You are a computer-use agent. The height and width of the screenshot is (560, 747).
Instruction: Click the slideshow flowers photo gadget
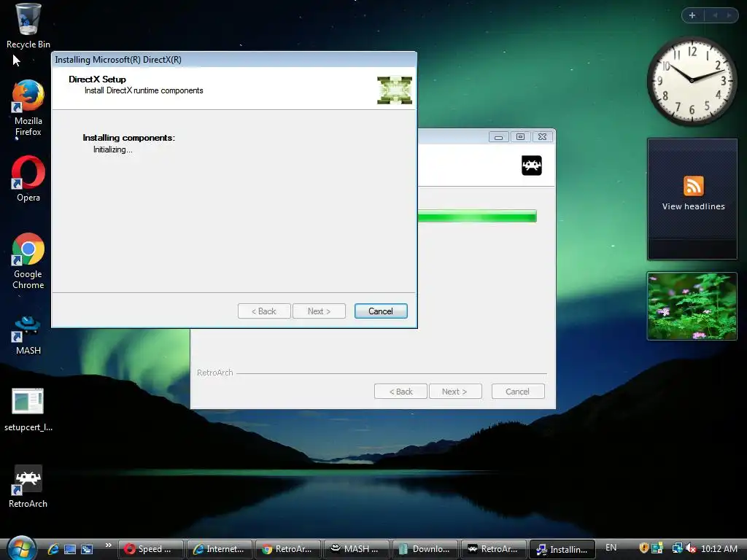692,306
